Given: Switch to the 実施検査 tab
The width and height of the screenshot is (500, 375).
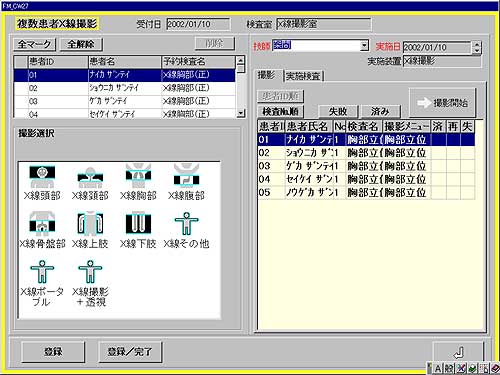Looking at the screenshot, I should [x=303, y=76].
